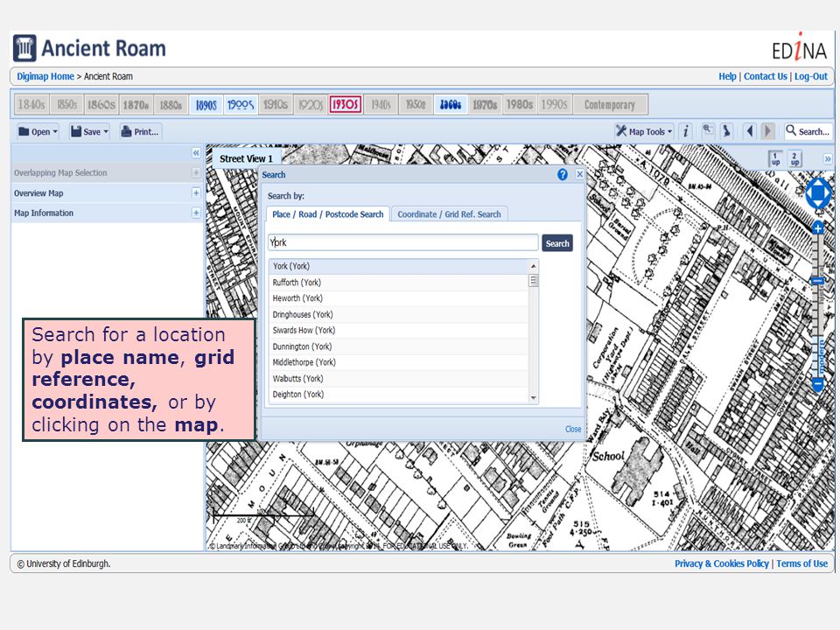This screenshot has width=840, height=630.
Task: Select the 1870s decade
Action: click(x=136, y=104)
